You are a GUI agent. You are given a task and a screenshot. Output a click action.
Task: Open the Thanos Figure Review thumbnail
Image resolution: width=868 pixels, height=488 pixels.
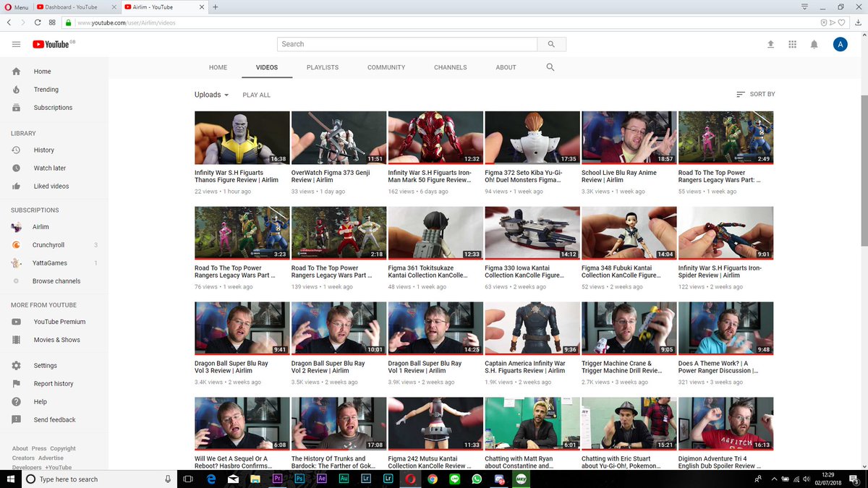click(242, 138)
